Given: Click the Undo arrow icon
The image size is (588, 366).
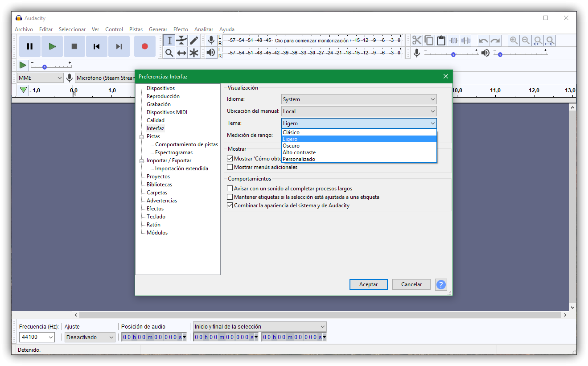Looking at the screenshot, I should (483, 41).
